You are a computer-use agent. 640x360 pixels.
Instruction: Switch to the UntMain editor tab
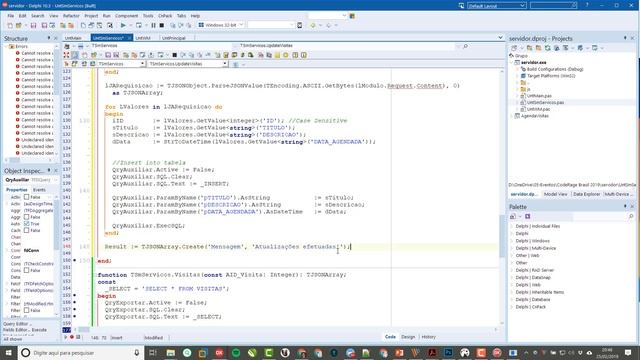click(73, 38)
